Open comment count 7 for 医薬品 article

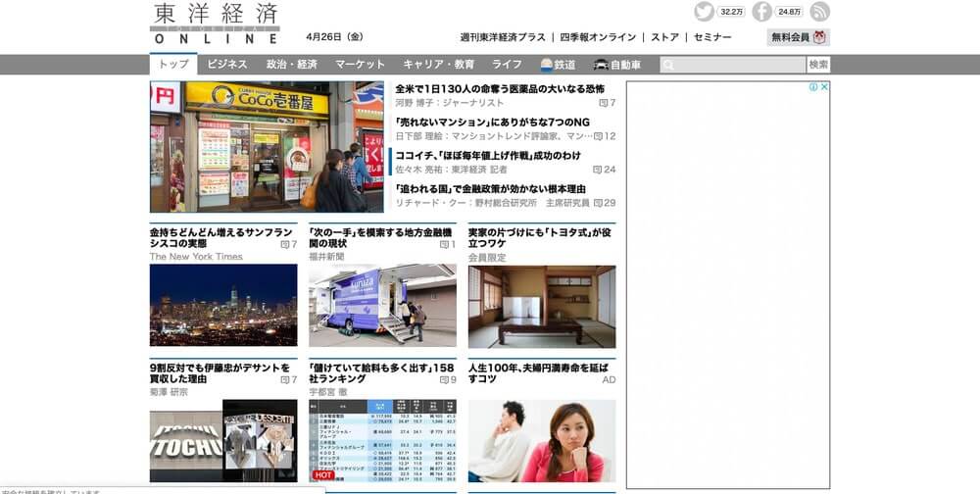[608, 103]
